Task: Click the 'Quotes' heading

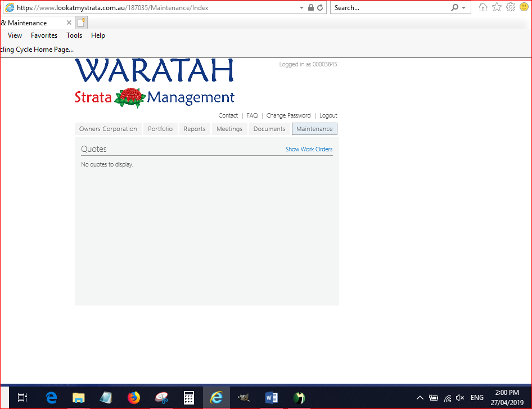Action: click(x=94, y=149)
